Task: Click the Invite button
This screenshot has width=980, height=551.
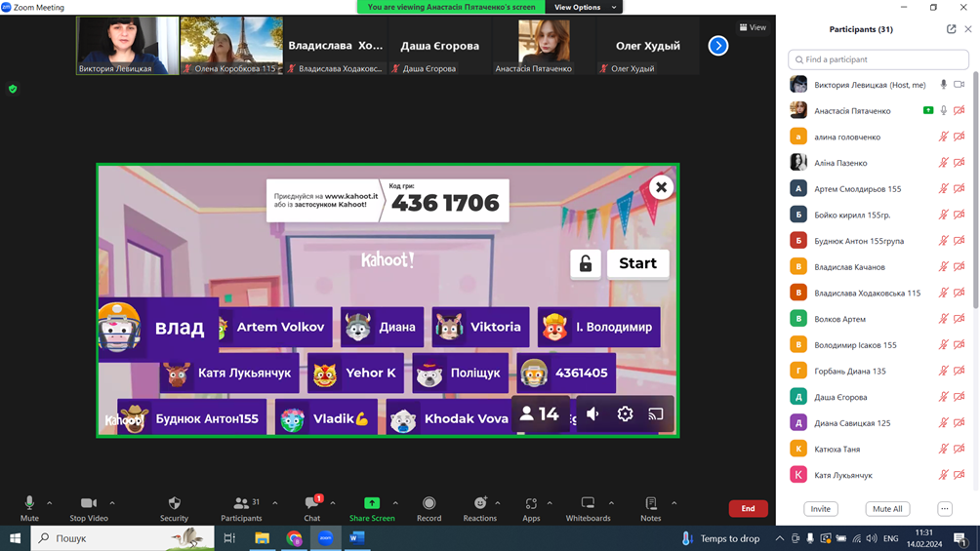Action: (x=821, y=508)
